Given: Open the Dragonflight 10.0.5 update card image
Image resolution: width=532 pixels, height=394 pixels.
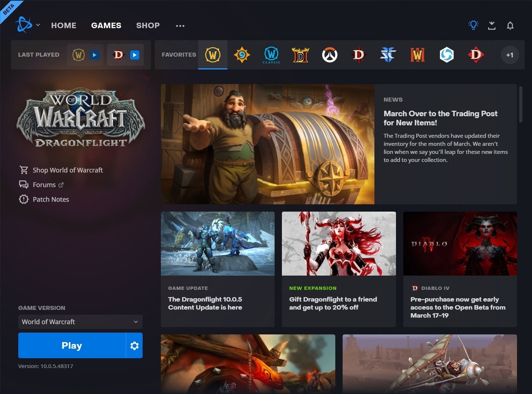Looking at the screenshot, I should [218, 243].
